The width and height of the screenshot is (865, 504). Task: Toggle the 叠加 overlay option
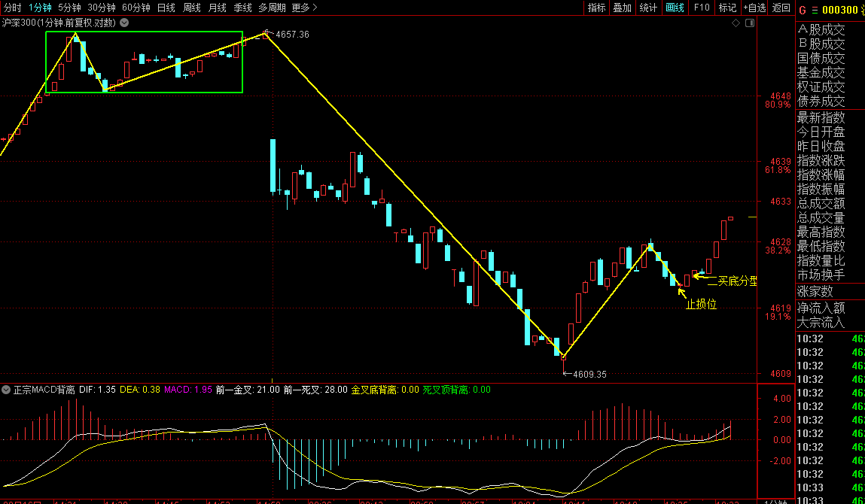(x=622, y=8)
